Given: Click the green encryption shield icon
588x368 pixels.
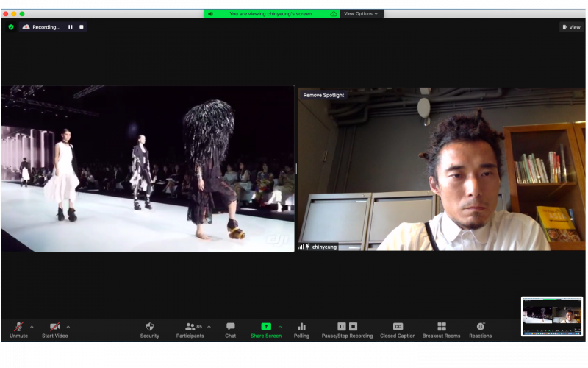Looking at the screenshot, I should coord(11,27).
